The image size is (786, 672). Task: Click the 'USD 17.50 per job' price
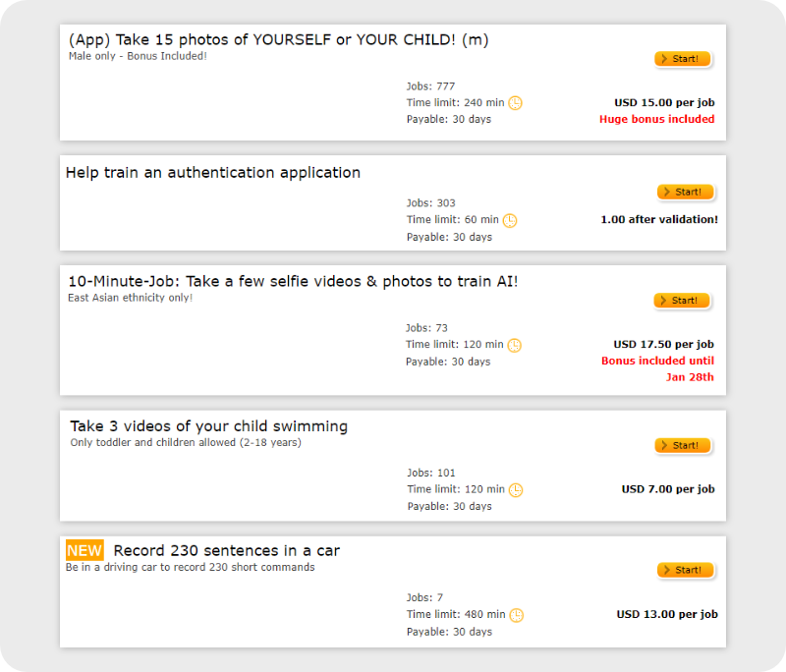click(664, 344)
